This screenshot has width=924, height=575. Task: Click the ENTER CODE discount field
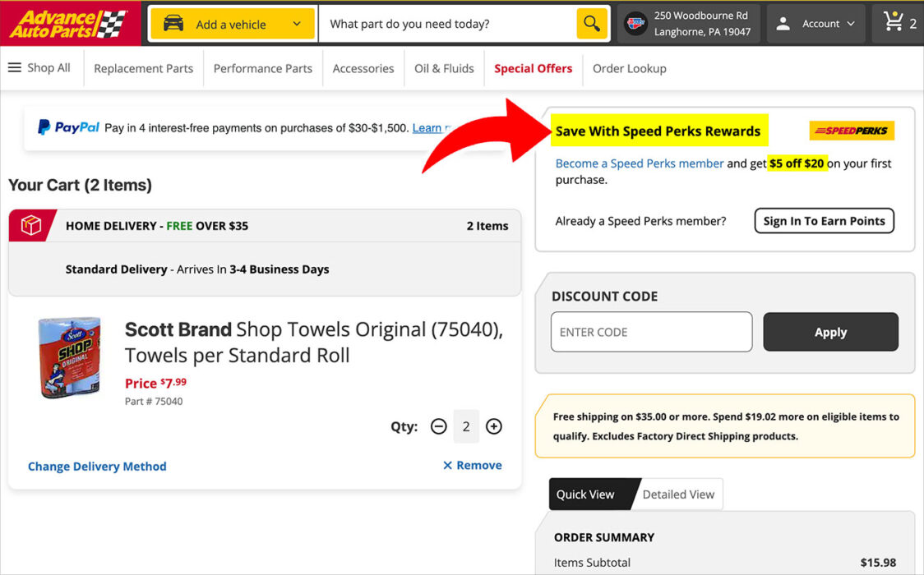click(x=651, y=332)
